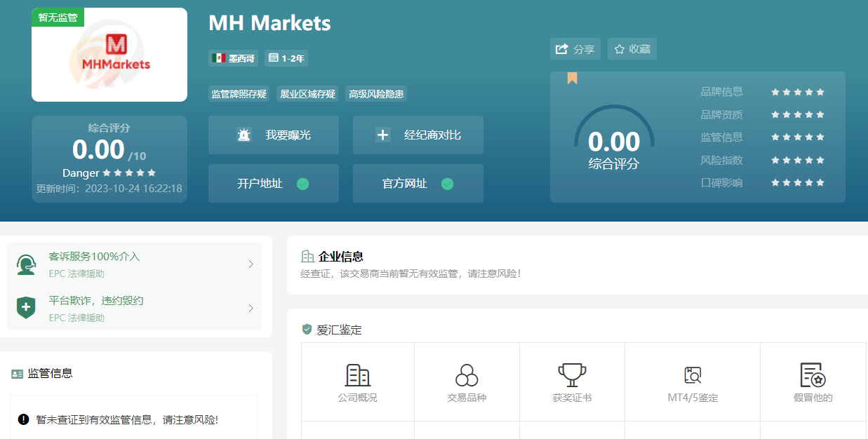Click the 公司概况 building icon
868x439 pixels.
point(357,375)
